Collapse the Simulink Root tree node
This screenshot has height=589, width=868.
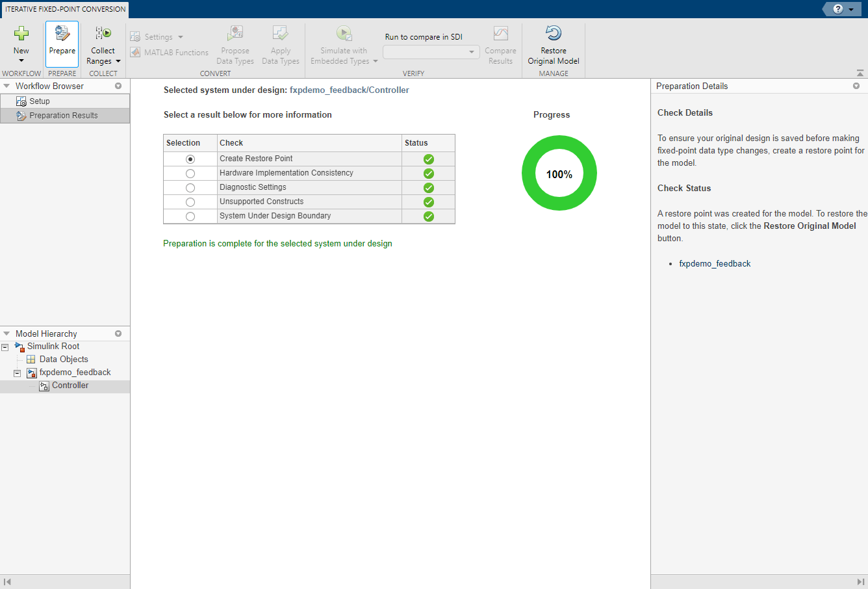tap(5, 347)
